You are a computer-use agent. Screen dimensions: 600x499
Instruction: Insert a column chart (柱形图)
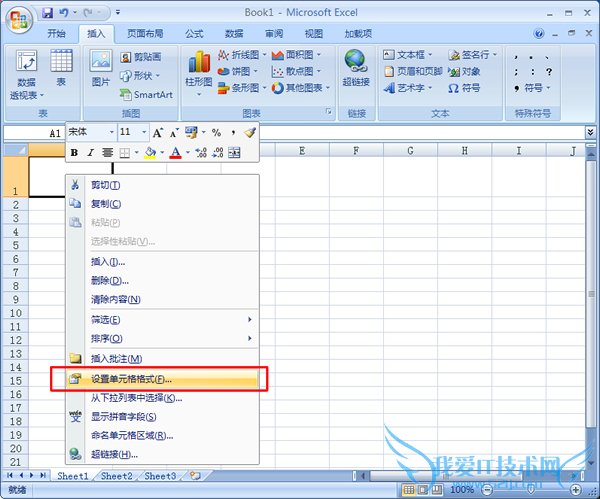click(199, 73)
